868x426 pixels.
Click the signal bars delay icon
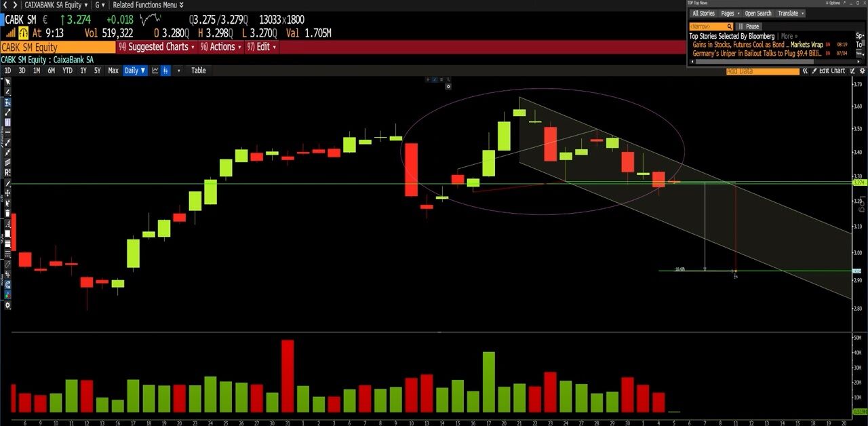coord(9,33)
